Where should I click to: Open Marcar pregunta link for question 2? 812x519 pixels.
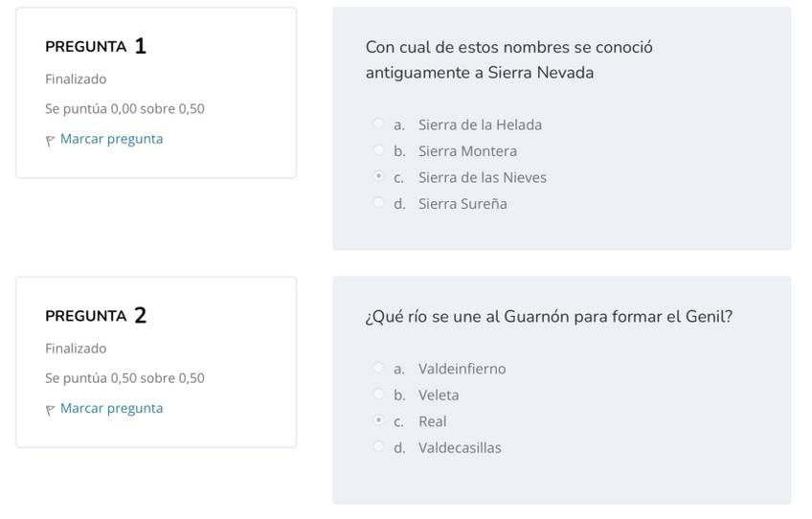(x=111, y=408)
